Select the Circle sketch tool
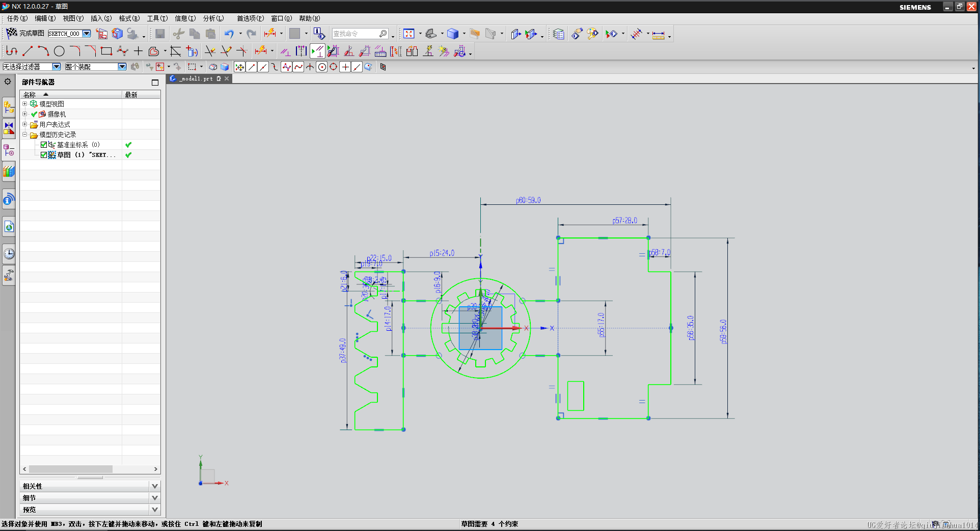 click(59, 51)
